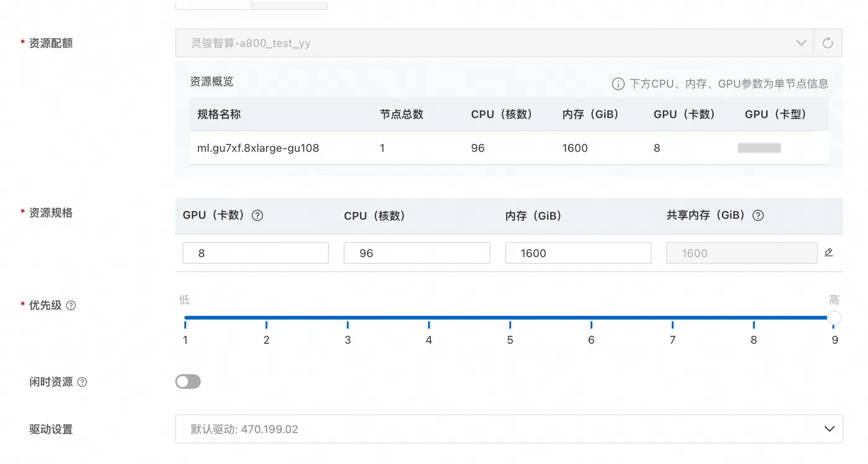This screenshot has height=464, width=868.
Task: Click the edit pencil icon for shared memory
Action: pos(829,253)
